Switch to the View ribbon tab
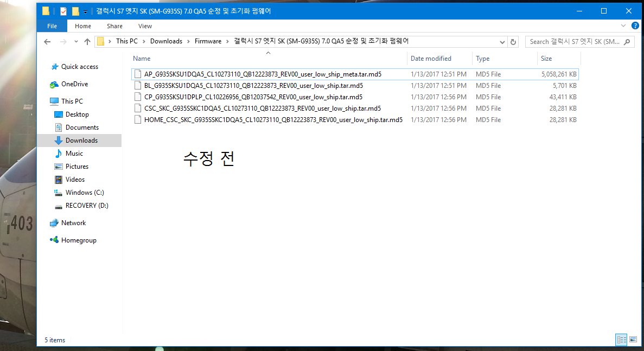 click(145, 26)
